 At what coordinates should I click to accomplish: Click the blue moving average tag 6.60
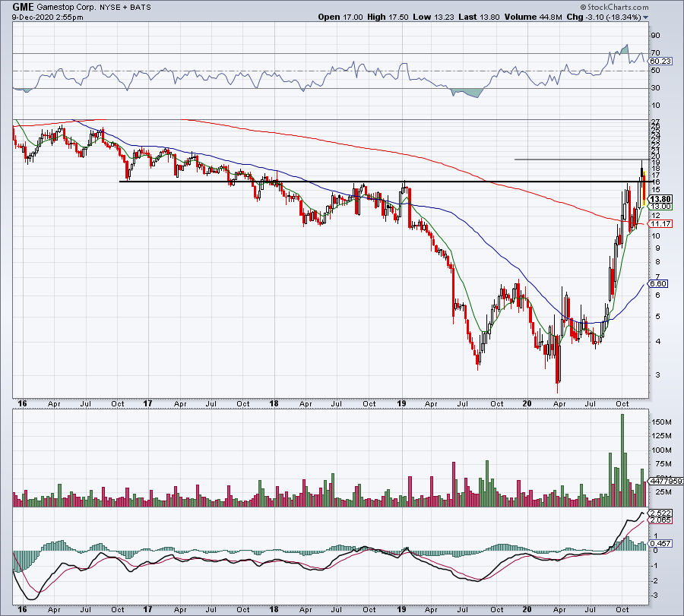[x=658, y=284]
